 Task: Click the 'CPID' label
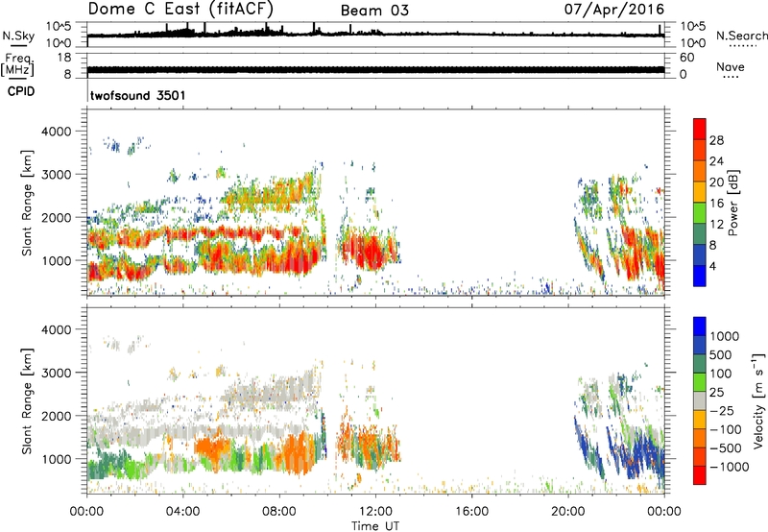(x=21, y=91)
